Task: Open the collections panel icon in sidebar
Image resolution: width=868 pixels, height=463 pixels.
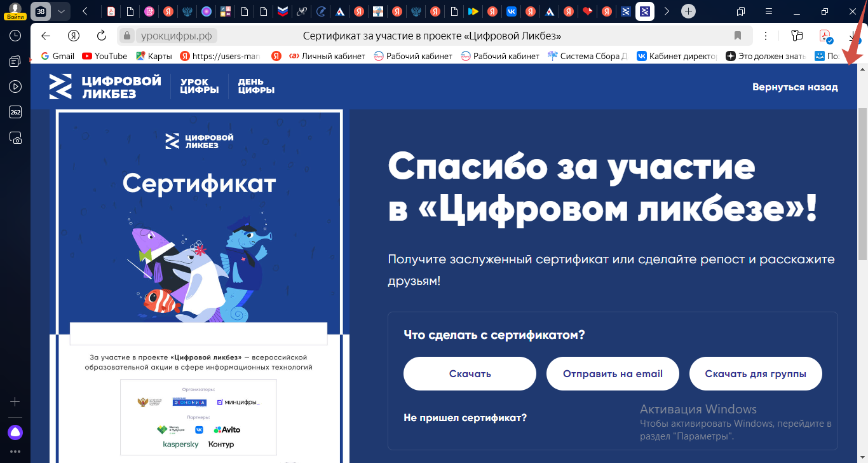Action: [x=15, y=61]
